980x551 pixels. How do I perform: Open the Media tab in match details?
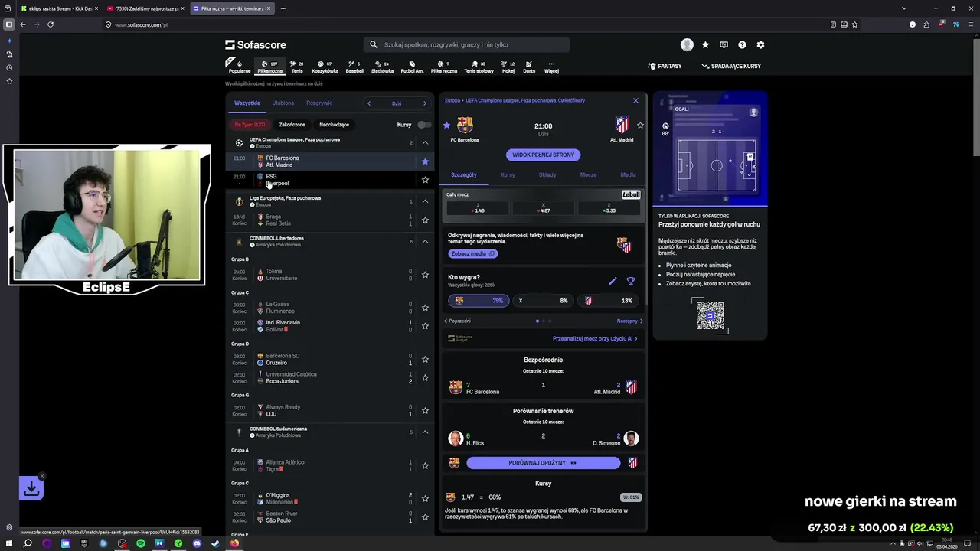point(628,175)
